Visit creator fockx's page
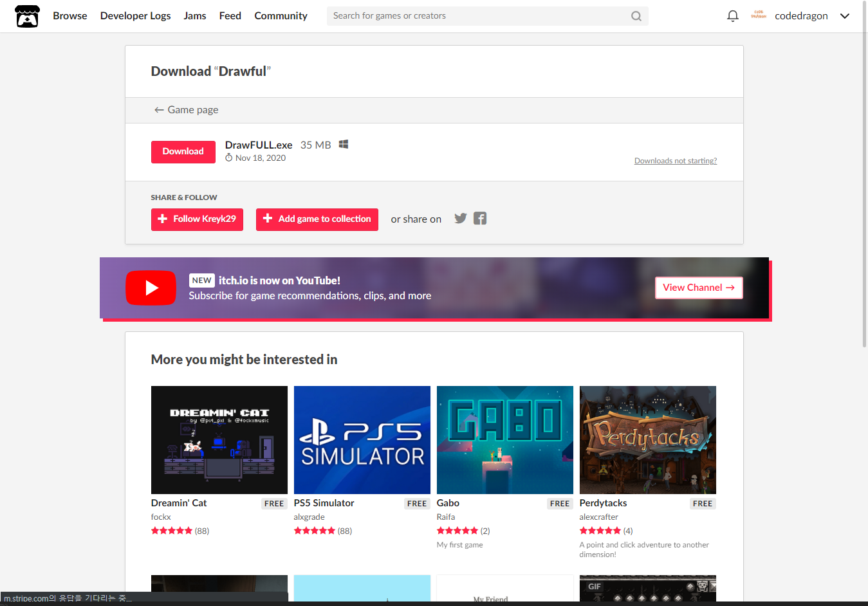The image size is (868, 606). pyautogui.click(x=161, y=517)
